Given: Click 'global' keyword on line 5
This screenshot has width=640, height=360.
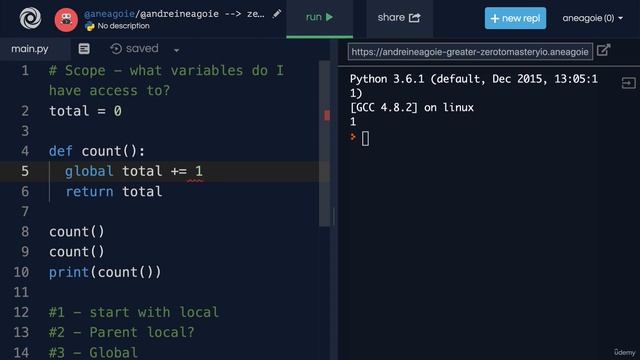Looking at the screenshot, I should (89, 171).
